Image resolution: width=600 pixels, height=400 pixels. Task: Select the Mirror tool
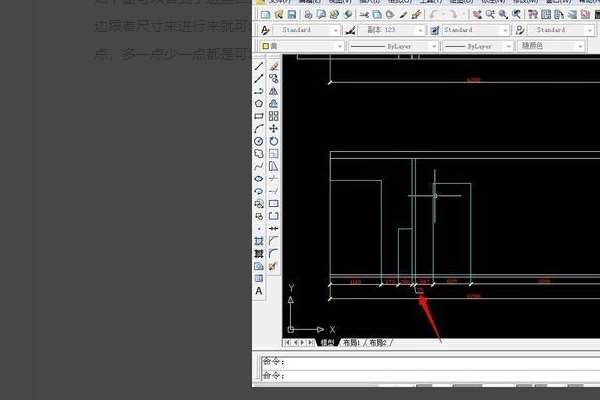pos(273,91)
